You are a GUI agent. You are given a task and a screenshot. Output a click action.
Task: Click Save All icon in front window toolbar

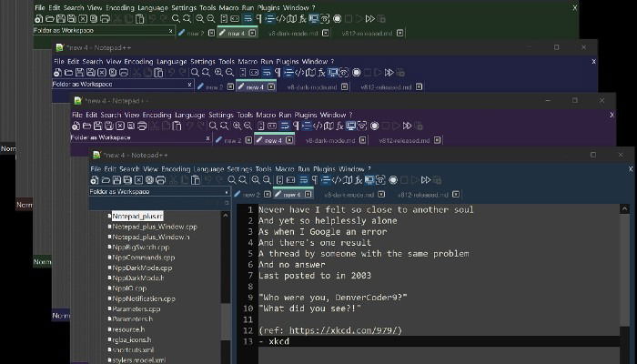127,180
